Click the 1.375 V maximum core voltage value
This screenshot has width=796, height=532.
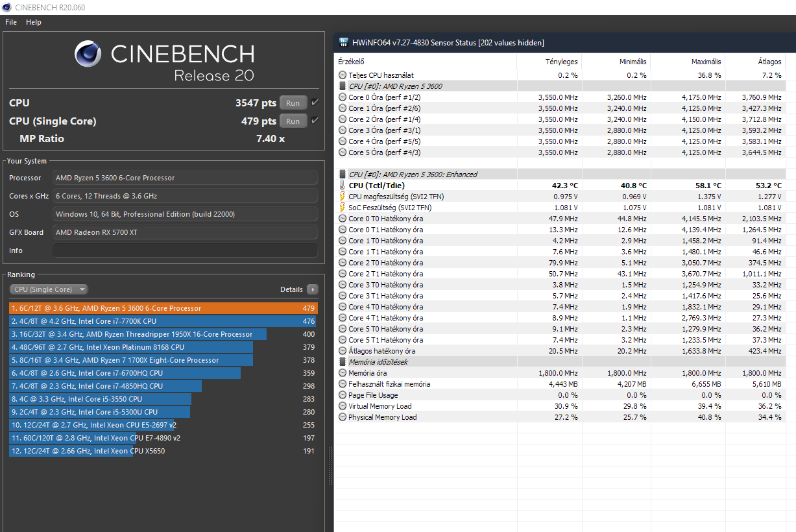707,197
